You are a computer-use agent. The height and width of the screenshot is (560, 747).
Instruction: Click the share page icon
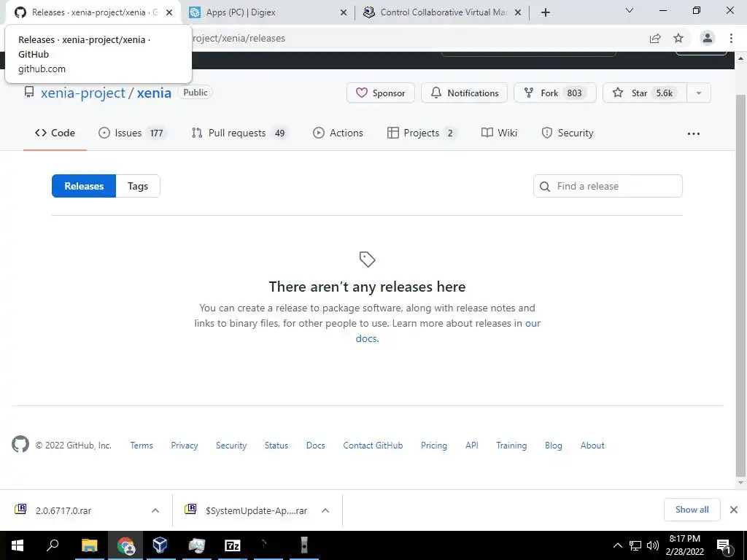[655, 38]
